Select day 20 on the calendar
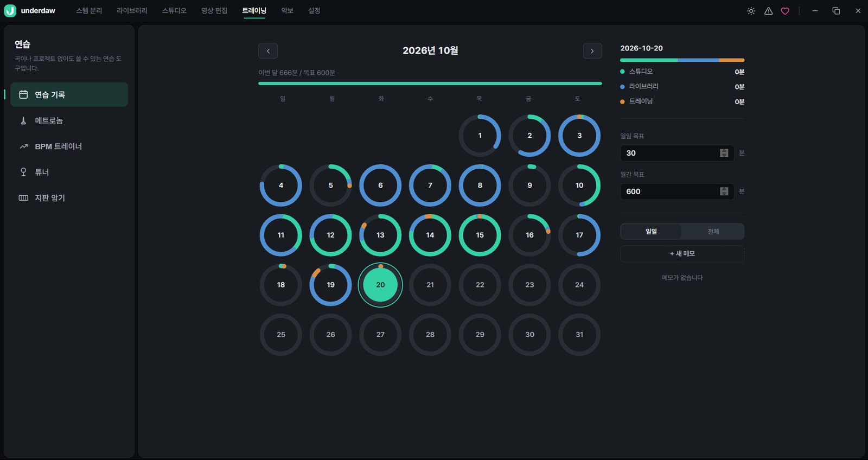This screenshot has height=460, width=868. point(380,285)
